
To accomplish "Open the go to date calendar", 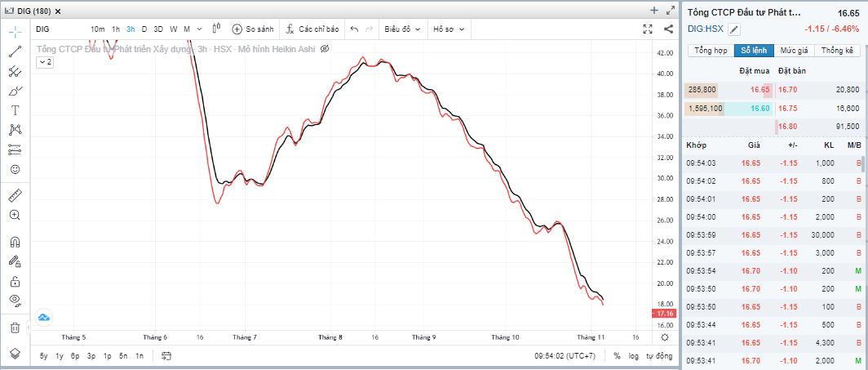I will [166, 356].
